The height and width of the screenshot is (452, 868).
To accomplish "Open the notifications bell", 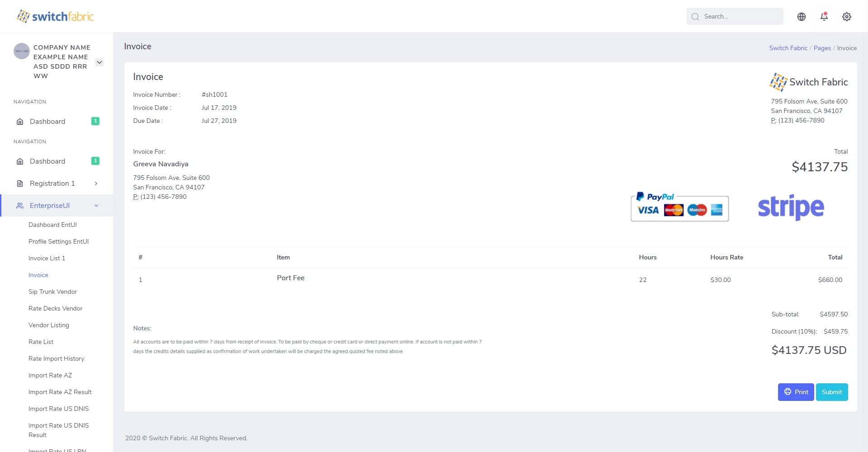I will click(x=824, y=17).
